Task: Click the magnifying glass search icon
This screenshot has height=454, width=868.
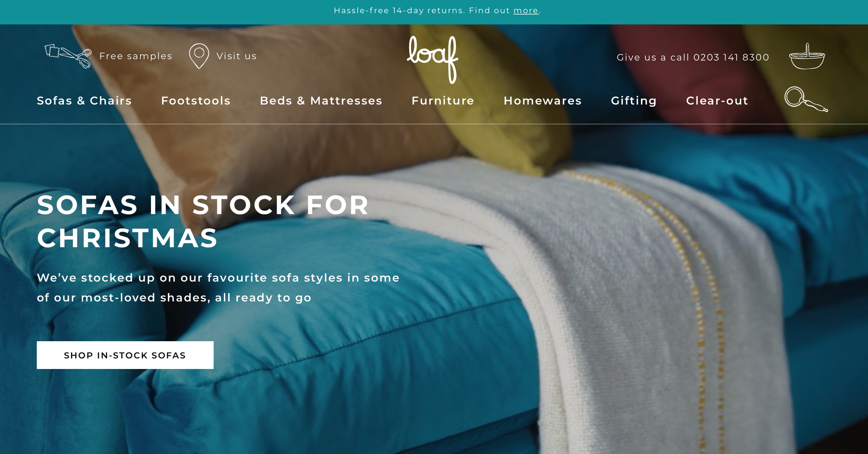Action: [806, 99]
